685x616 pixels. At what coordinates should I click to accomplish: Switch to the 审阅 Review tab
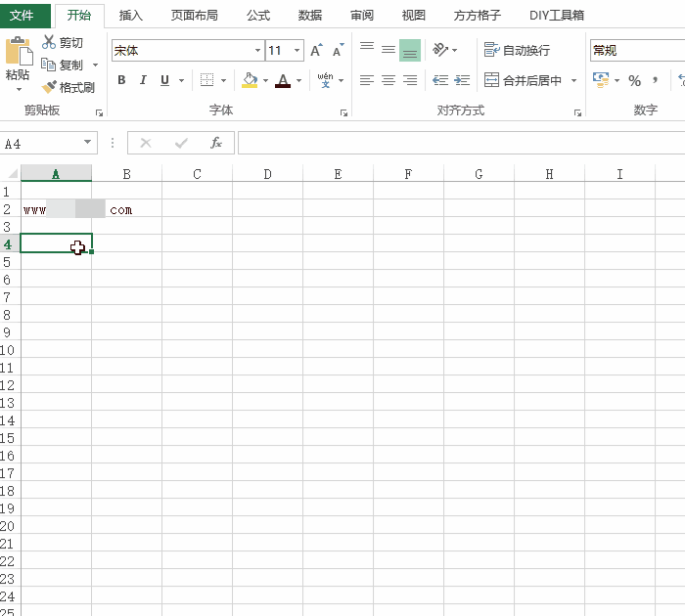pos(362,16)
